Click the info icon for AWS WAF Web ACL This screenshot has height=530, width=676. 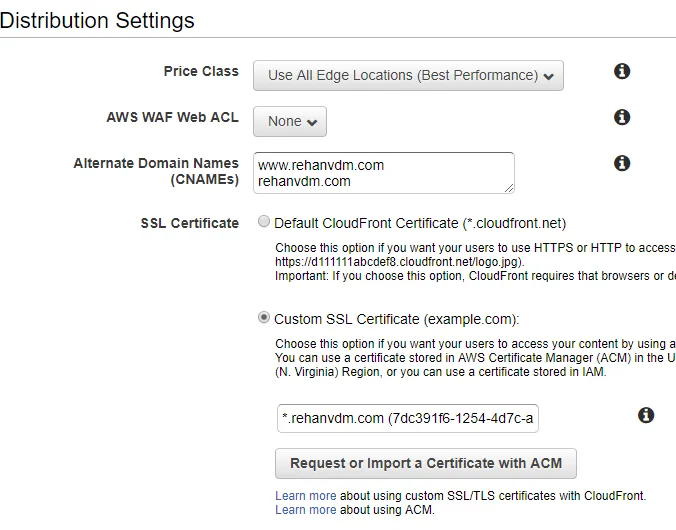click(622, 117)
